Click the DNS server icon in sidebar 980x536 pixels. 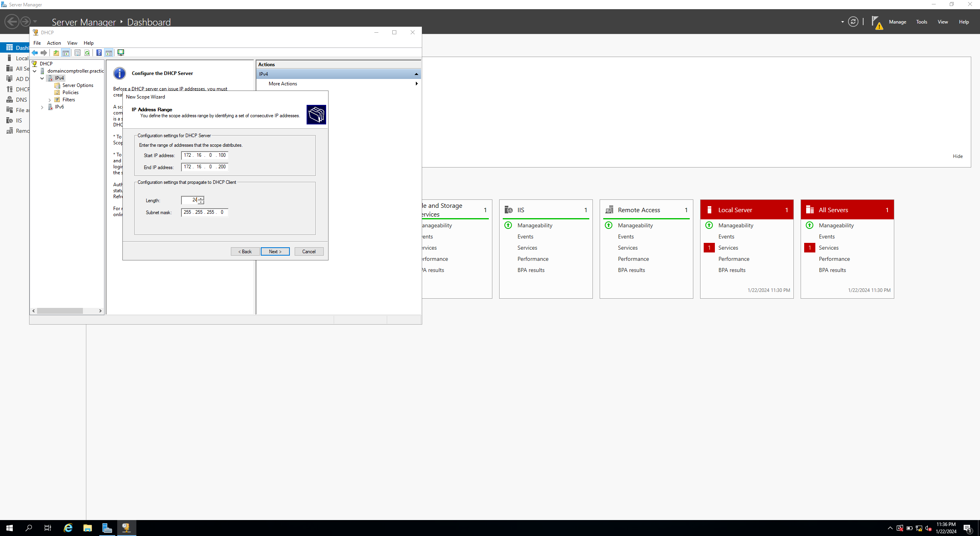coord(9,99)
